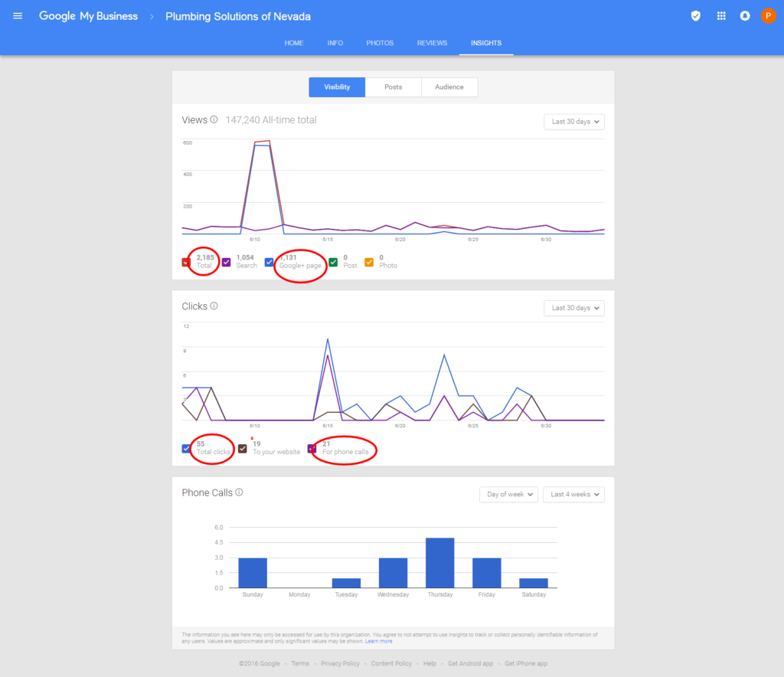The height and width of the screenshot is (677, 784).
Task: Click the Get Android app link
Action: click(x=470, y=663)
